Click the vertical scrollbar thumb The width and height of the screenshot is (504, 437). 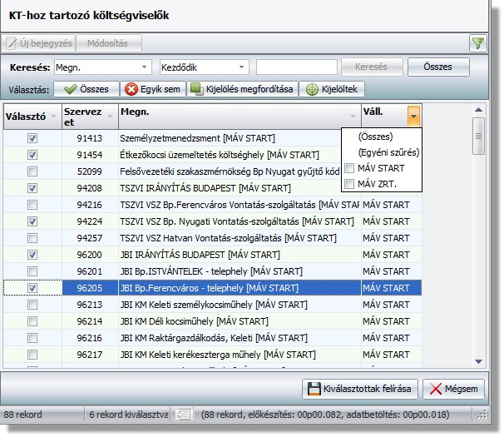point(478,137)
